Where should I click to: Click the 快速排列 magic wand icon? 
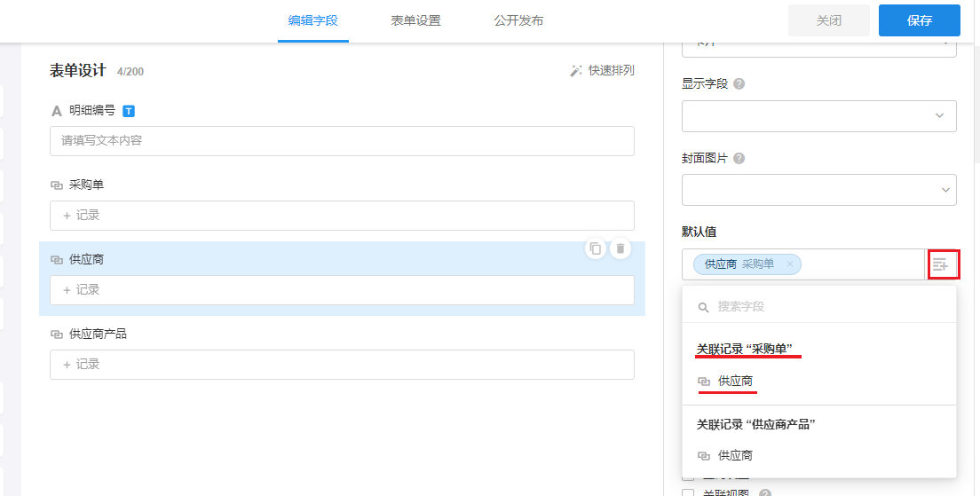pos(576,71)
